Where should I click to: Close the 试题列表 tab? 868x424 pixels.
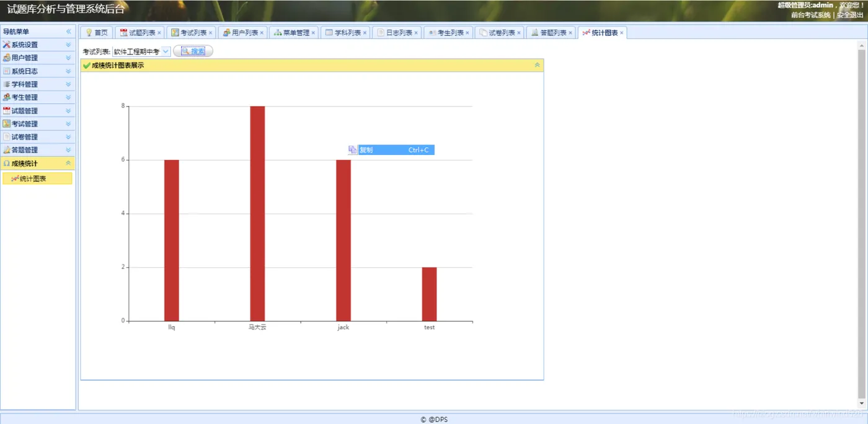[x=159, y=33]
